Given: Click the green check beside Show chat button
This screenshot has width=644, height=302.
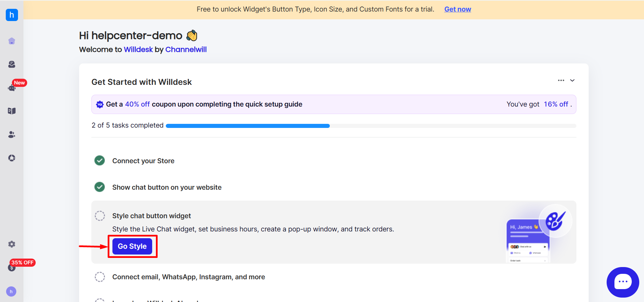Looking at the screenshot, I should click(x=100, y=187).
